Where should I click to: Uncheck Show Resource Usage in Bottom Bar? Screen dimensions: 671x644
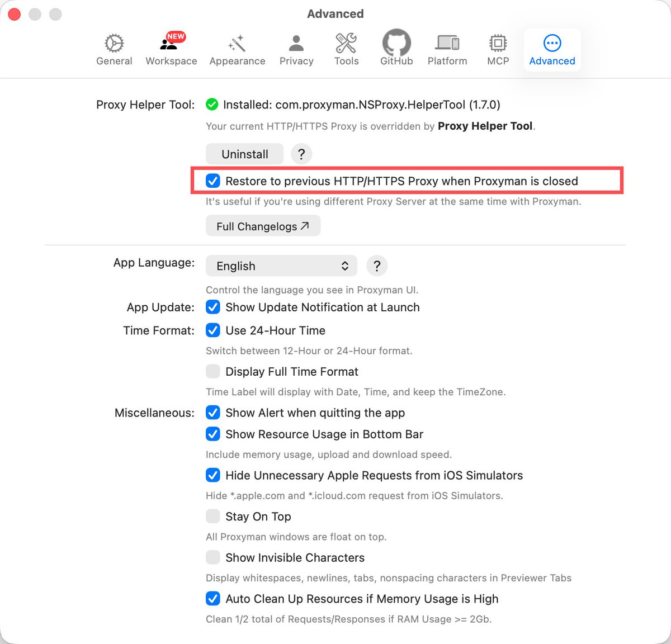coord(212,434)
